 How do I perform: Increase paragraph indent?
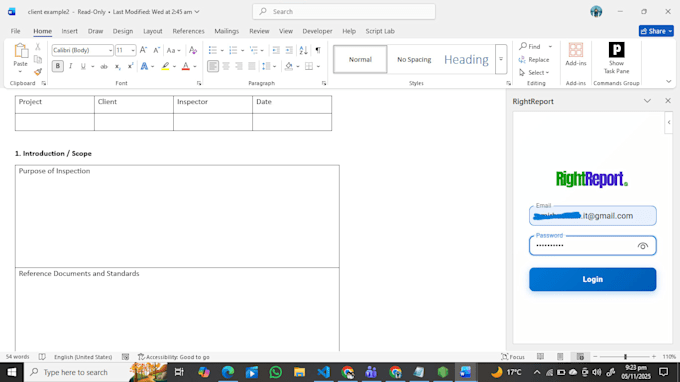click(289, 50)
